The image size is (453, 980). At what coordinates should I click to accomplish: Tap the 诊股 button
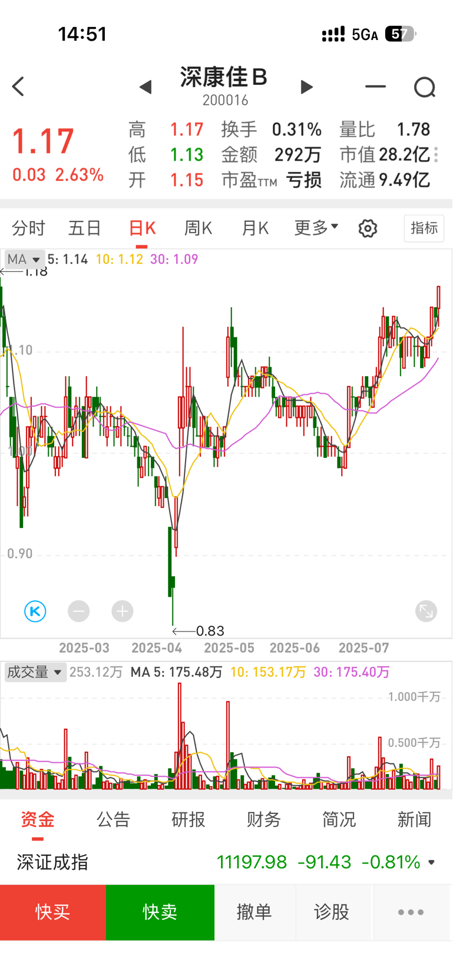point(332,912)
